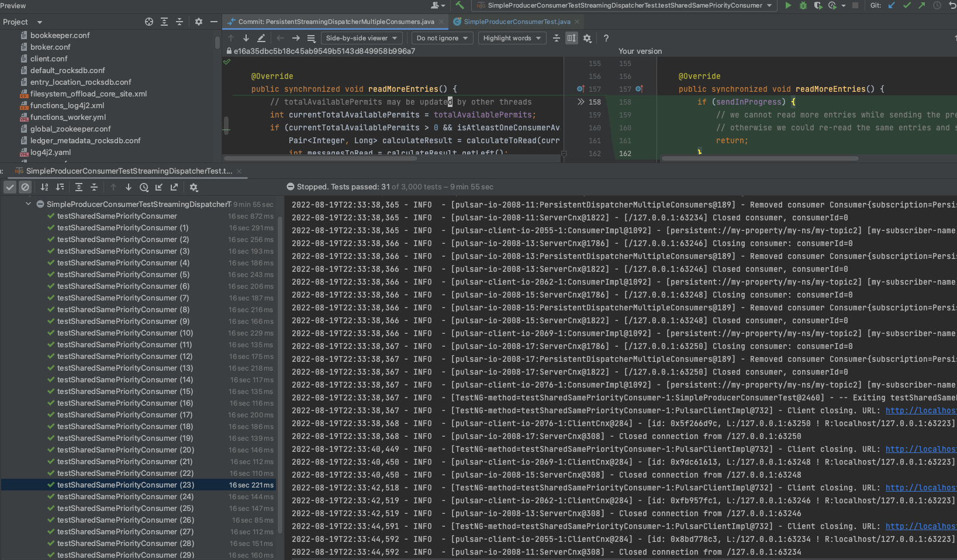Sort tests by duration
957x560 pixels.
point(60,187)
